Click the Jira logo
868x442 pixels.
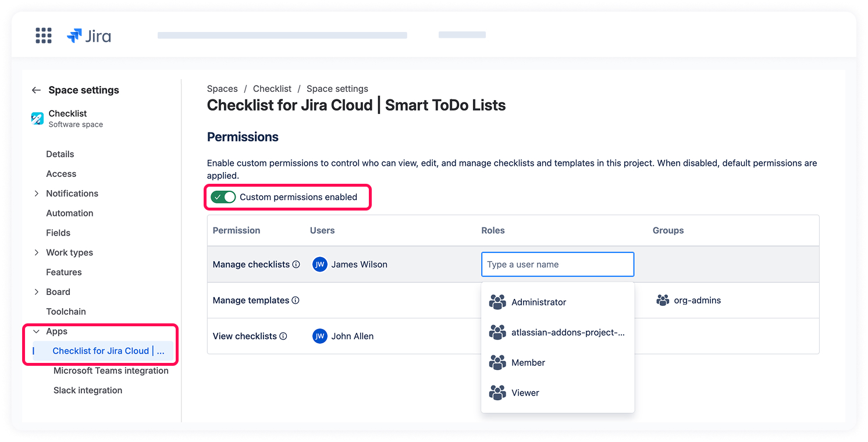tap(89, 36)
